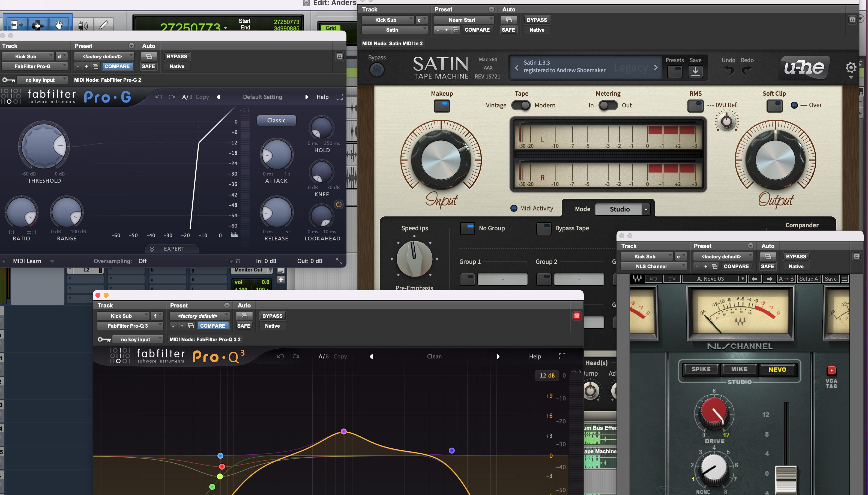Screen dimensions: 868x495
Task: Toggle Bypass Tape button
Action: point(543,228)
